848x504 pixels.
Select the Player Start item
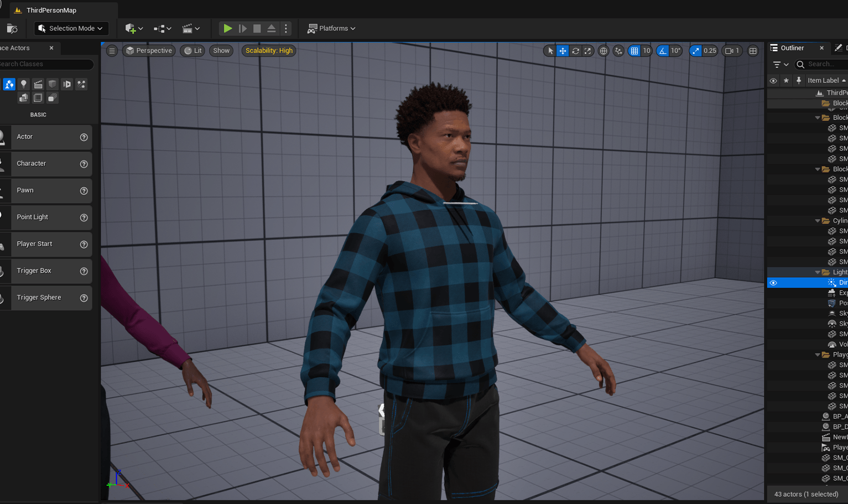46,244
